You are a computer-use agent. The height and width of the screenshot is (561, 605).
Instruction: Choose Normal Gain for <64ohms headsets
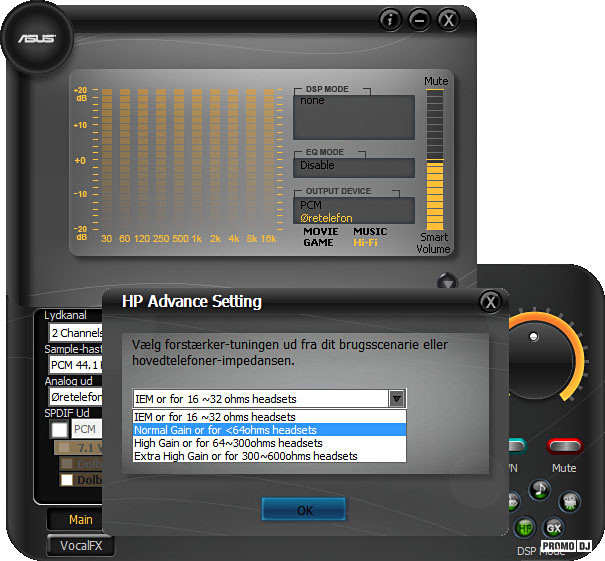coord(226,430)
